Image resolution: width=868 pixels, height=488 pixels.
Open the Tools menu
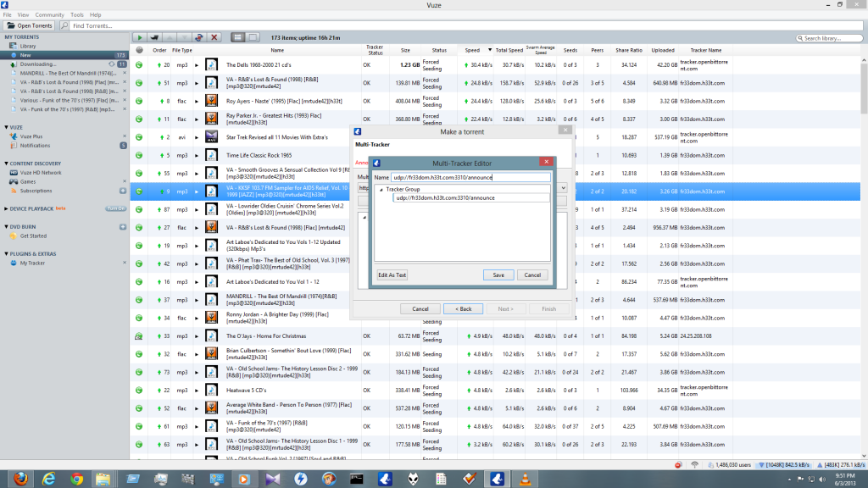point(77,15)
